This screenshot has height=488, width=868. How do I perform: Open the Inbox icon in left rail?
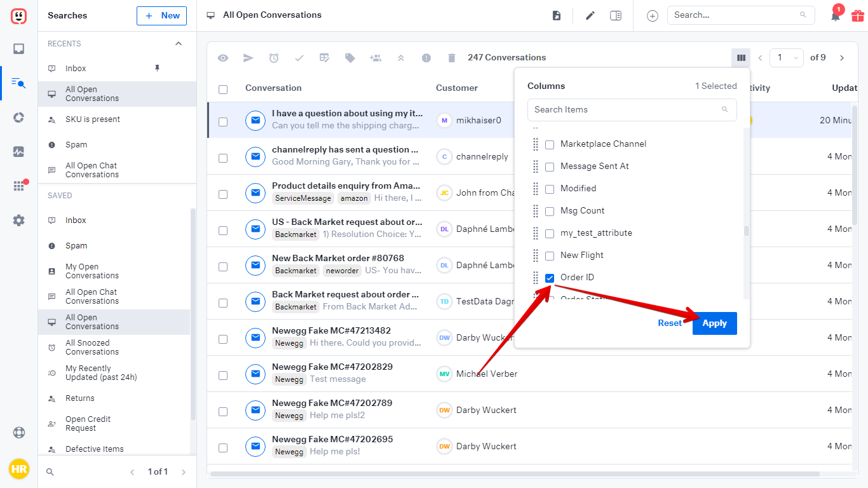click(x=18, y=49)
